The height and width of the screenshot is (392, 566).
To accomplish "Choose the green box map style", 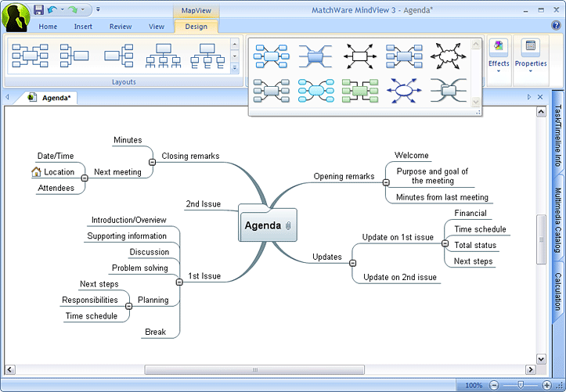I will point(360,91).
